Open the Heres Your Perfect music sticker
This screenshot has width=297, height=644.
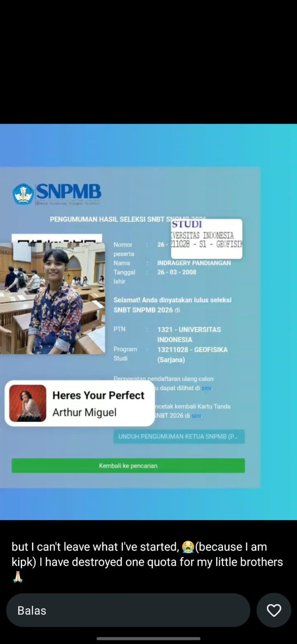[x=80, y=404]
